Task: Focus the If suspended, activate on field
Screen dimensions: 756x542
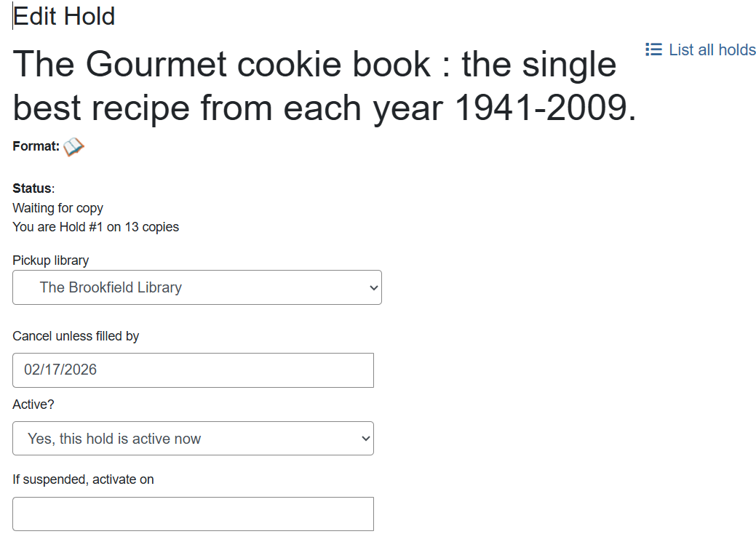Action: click(193, 514)
